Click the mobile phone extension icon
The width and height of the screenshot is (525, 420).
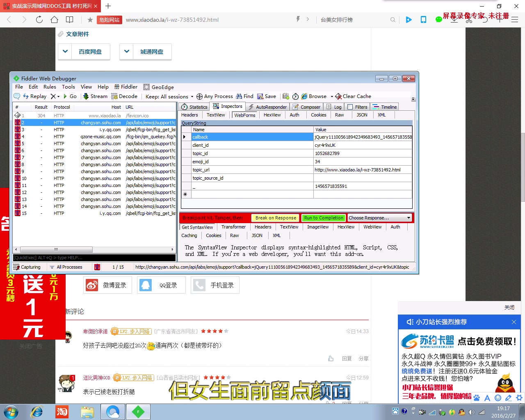[423, 19]
